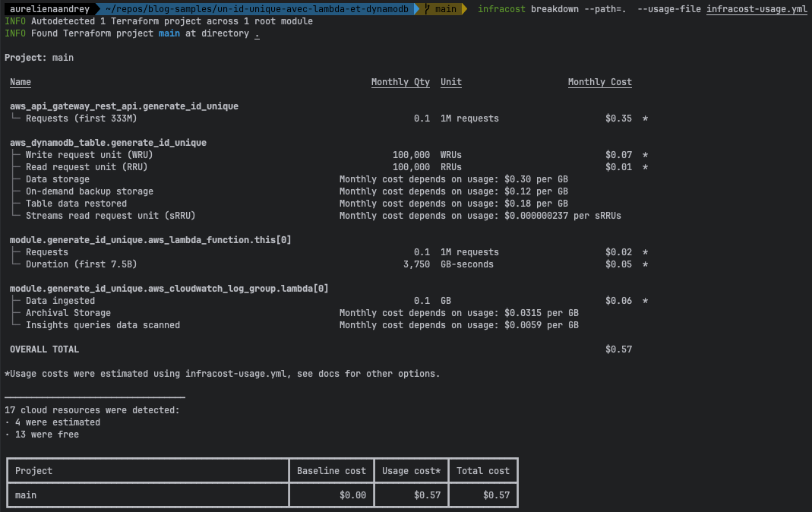Click the git branch icon in the prompt
Image resolution: width=812 pixels, height=512 pixels.
427,9
